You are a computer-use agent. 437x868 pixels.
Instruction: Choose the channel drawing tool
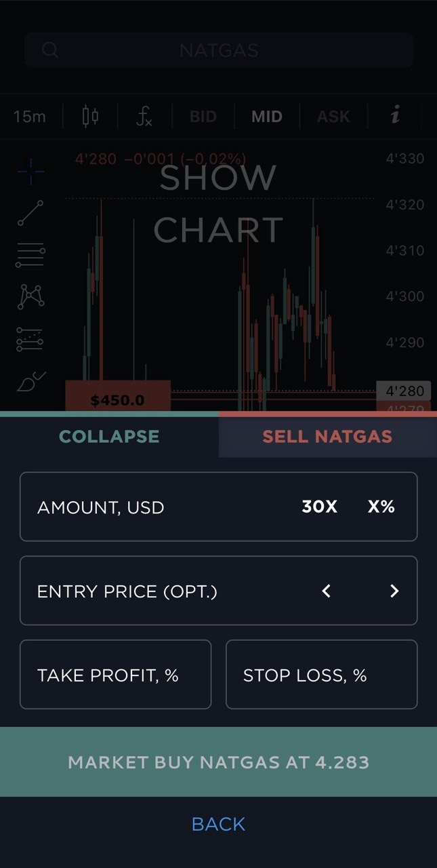pyautogui.click(x=30, y=338)
